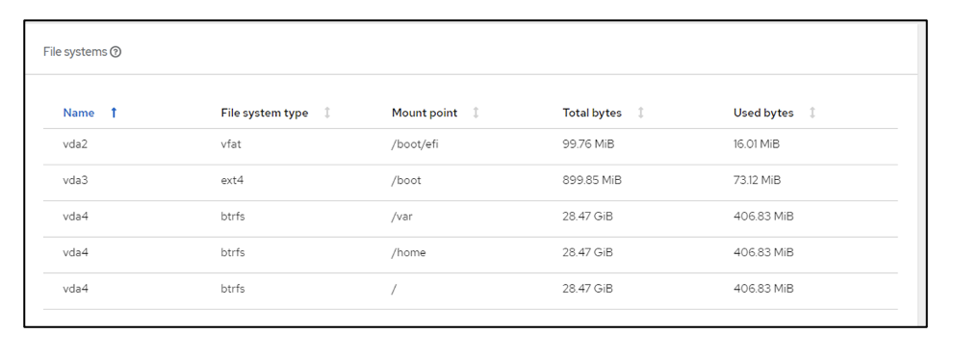This screenshot has width=980, height=360.
Task: Sort by Name using the blue arrow
Action: [114, 114]
